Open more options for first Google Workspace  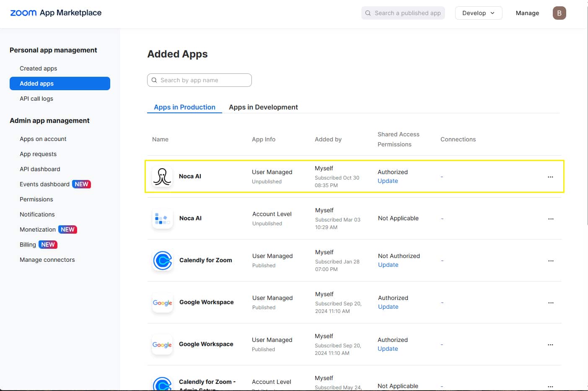[551, 302]
